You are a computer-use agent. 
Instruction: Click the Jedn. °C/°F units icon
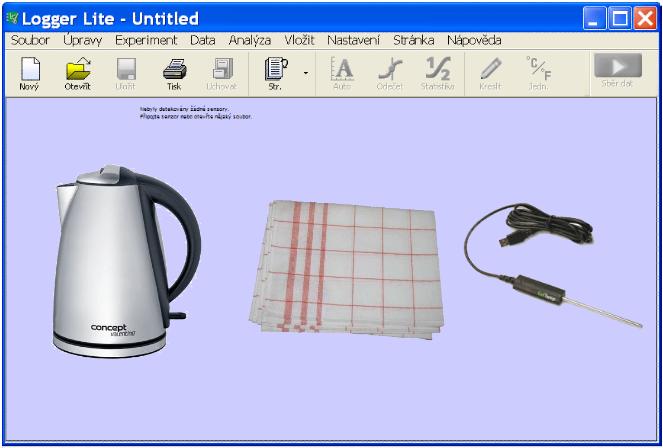click(538, 69)
